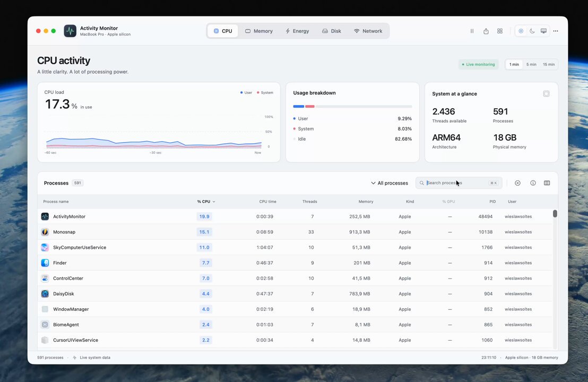The height and width of the screenshot is (382, 588).
Task: Sort by the Threads column header
Action: coord(310,202)
